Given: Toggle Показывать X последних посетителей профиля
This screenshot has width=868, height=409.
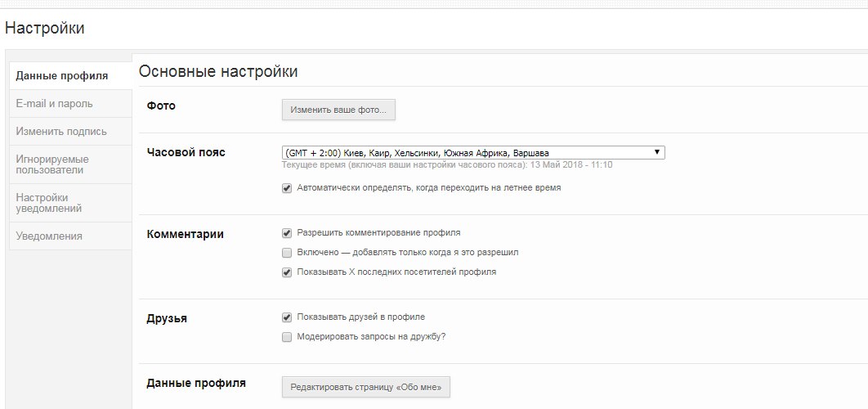Looking at the screenshot, I should pos(287,272).
